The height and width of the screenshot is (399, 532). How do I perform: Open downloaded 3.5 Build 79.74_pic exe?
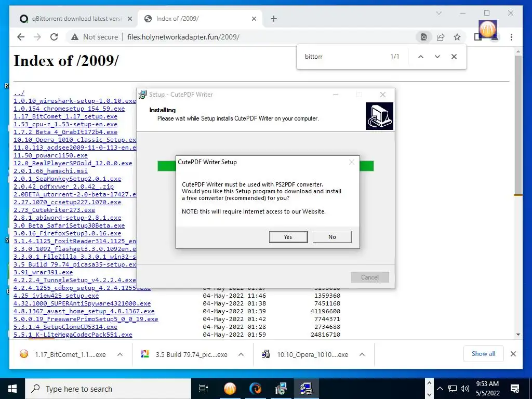click(x=184, y=354)
